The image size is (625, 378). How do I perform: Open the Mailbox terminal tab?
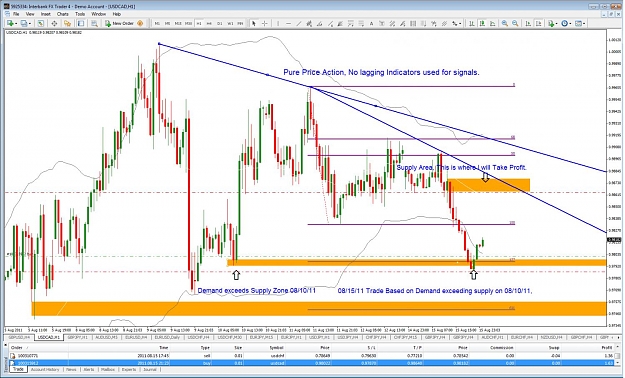click(x=108, y=370)
